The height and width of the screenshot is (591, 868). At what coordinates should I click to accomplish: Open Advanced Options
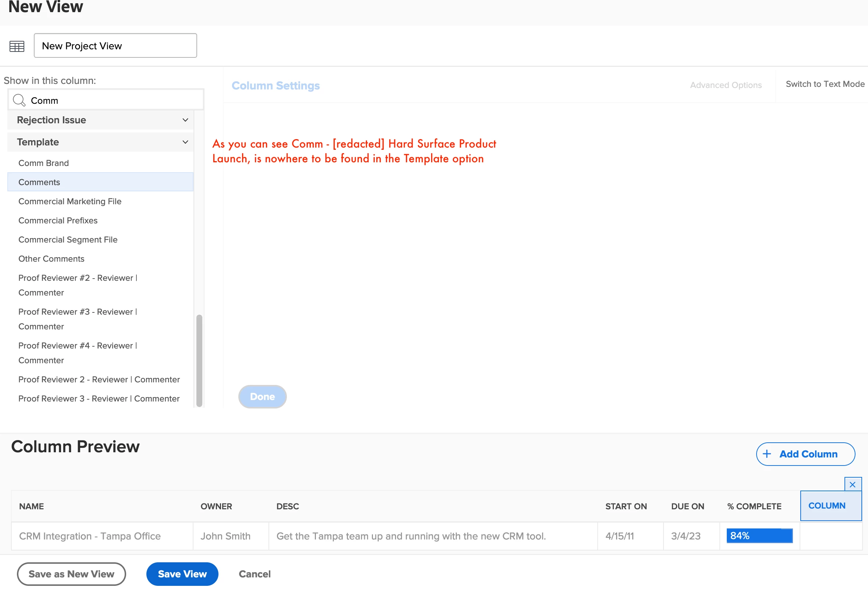click(725, 85)
